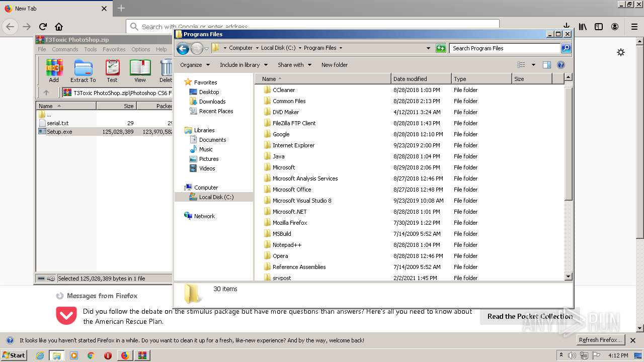
Task: Click the Explorer Forward arrow button
Action: tap(197, 48)
